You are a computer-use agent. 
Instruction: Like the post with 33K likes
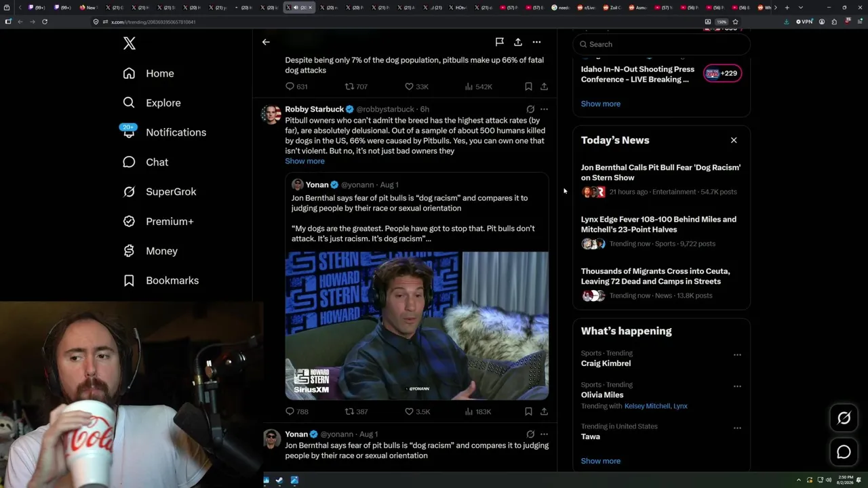click(416, 87)
